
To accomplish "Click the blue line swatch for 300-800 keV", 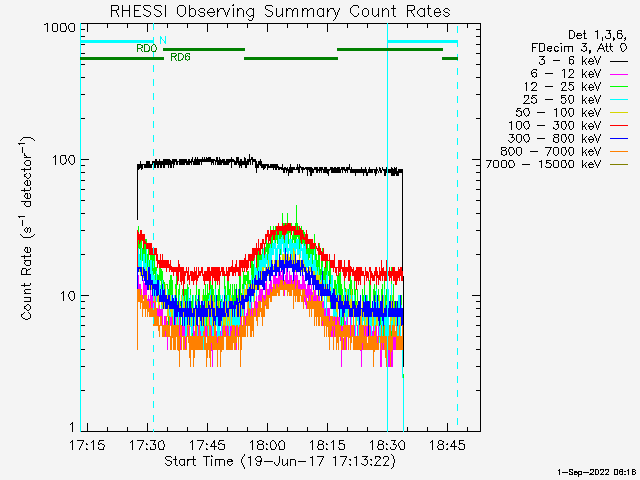I will 619,139.
